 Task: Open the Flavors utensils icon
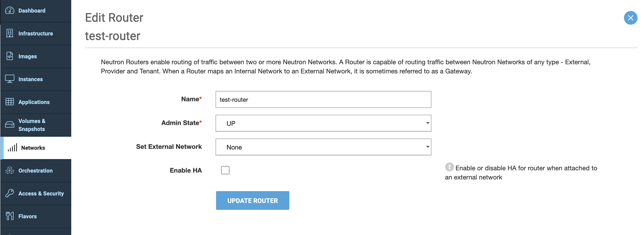click(x=10, y=216)
